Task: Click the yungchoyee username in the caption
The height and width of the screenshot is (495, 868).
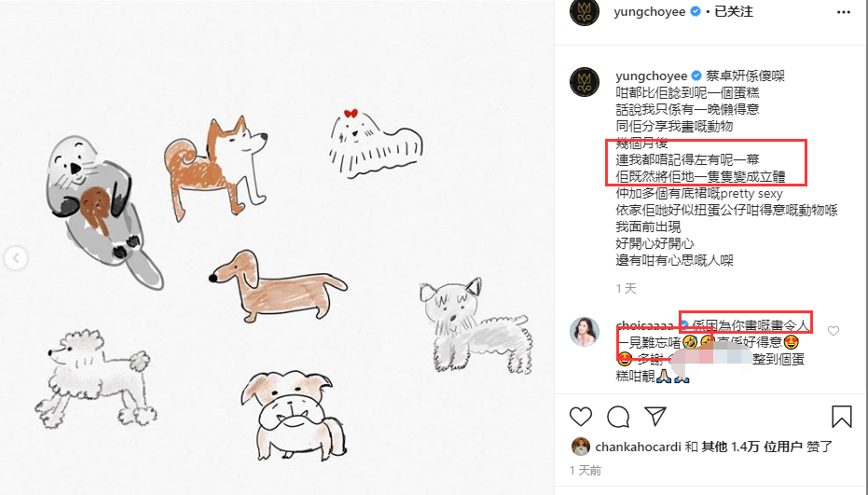Action: tap(651, 76)
